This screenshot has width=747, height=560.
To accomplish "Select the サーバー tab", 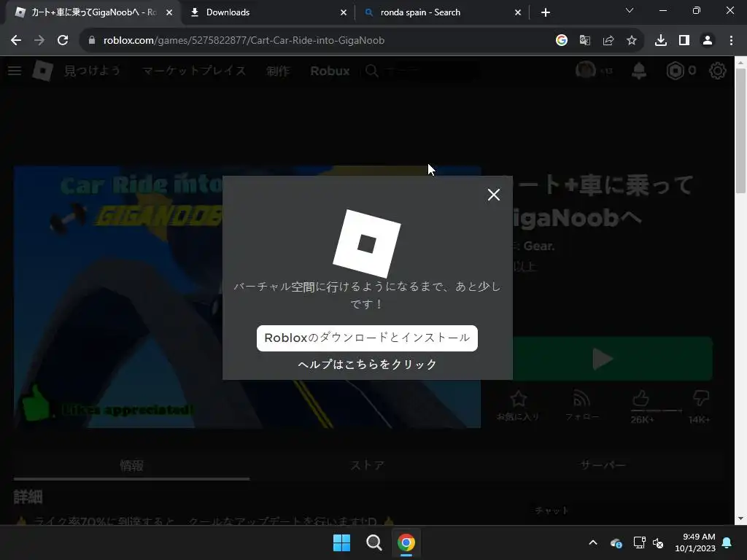I will pyautogui.click(x=603, y=465).
